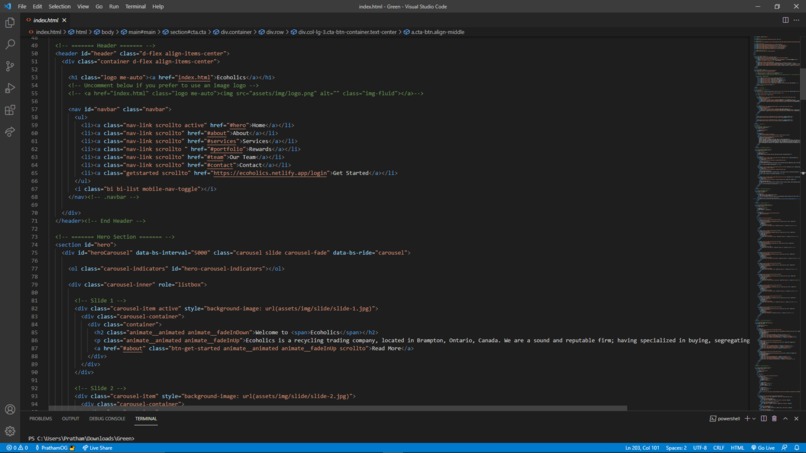
Task: Change encoding via UTF-8 indicator
Action: (x=700, y=448)
